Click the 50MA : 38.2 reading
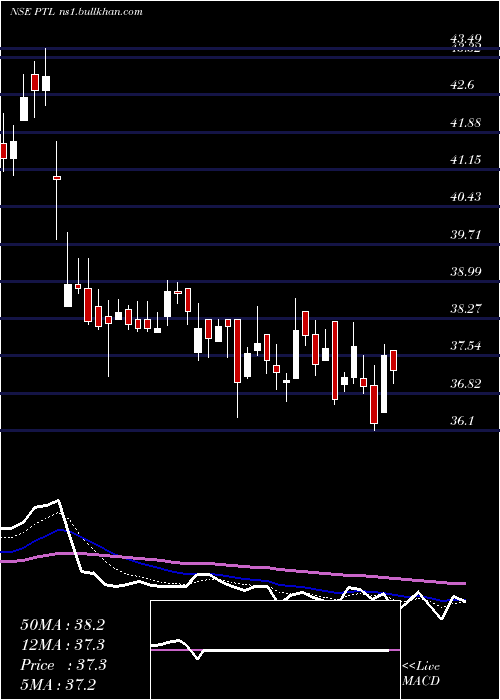The height and width of the screenshot is (700, 500). point(62,625)
